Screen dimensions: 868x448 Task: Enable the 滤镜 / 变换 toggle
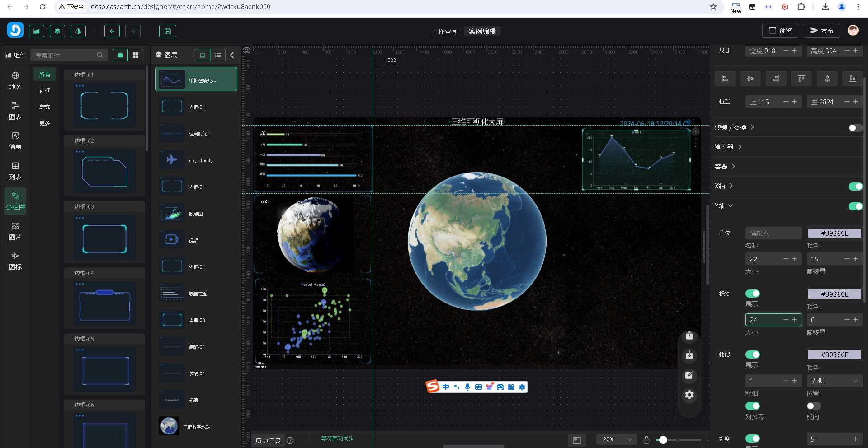(855, 128)
